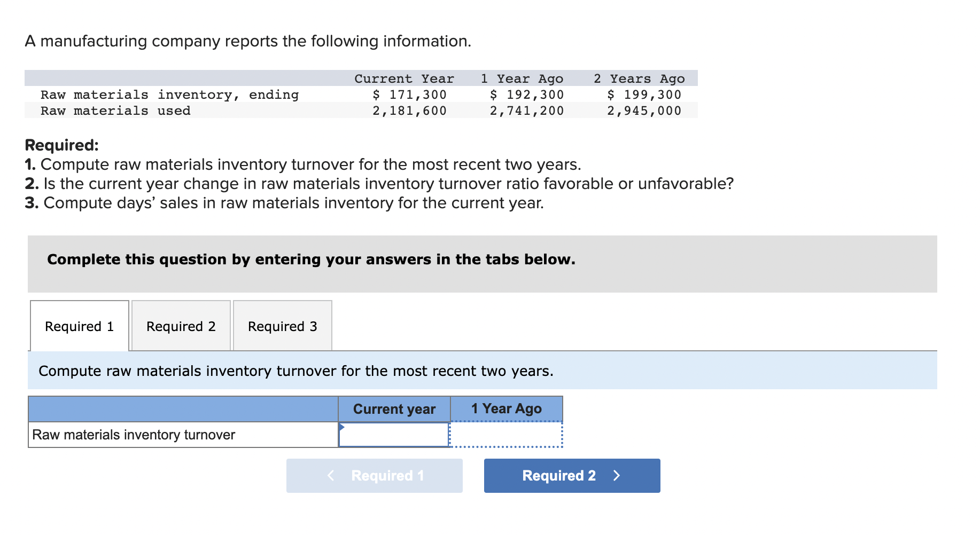980x535 pixels.
Task: Click the 2,741,200 raw materials used value
Action: coord(527,111)
